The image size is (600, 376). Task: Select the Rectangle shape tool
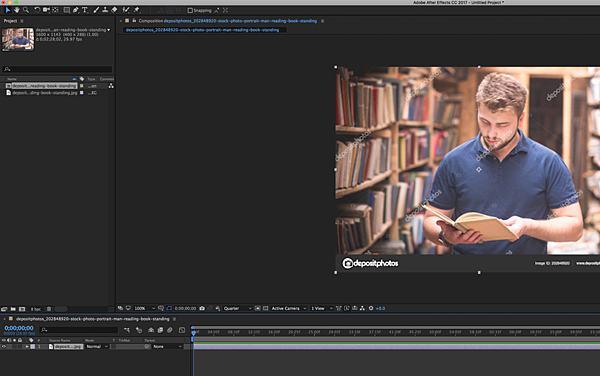67,10
